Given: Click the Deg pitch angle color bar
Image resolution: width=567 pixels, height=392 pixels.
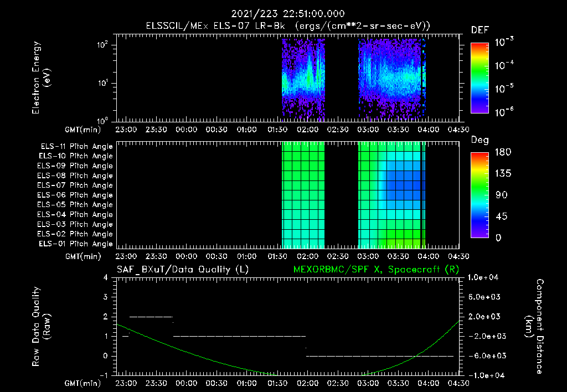Looking at the screenshot, I should point(480,195).
